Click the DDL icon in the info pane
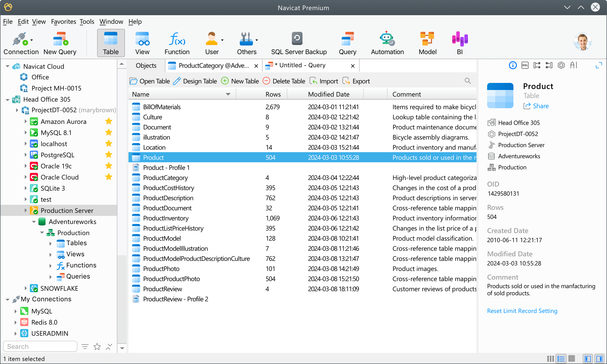The image size is (607, 364). [x=525, y=65]
